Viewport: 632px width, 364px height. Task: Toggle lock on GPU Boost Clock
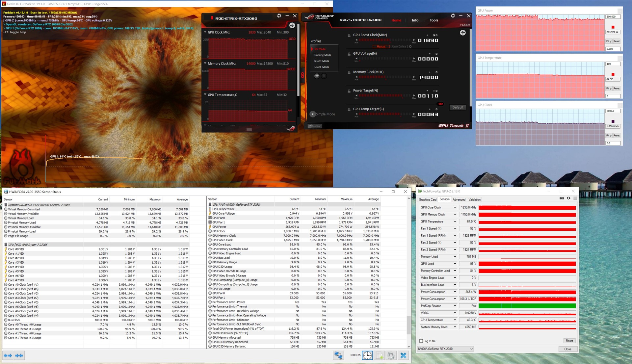[x=349, y=36]
